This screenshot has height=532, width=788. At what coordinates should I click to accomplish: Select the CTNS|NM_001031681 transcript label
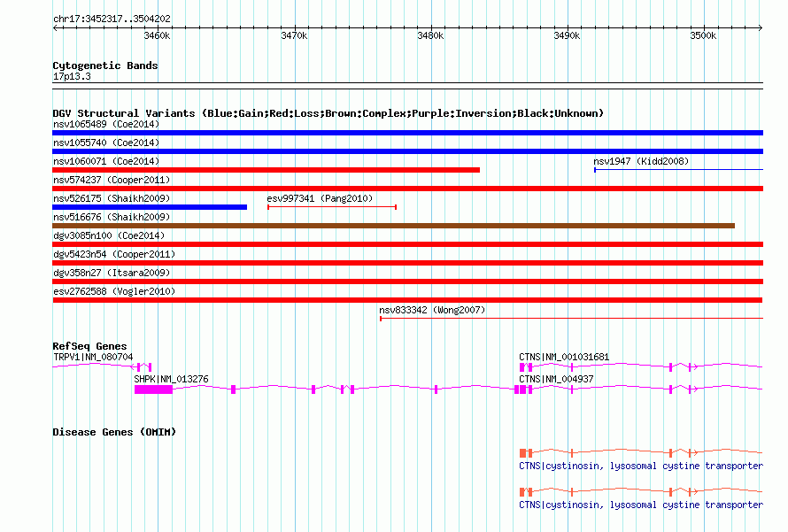coord(564,358)
